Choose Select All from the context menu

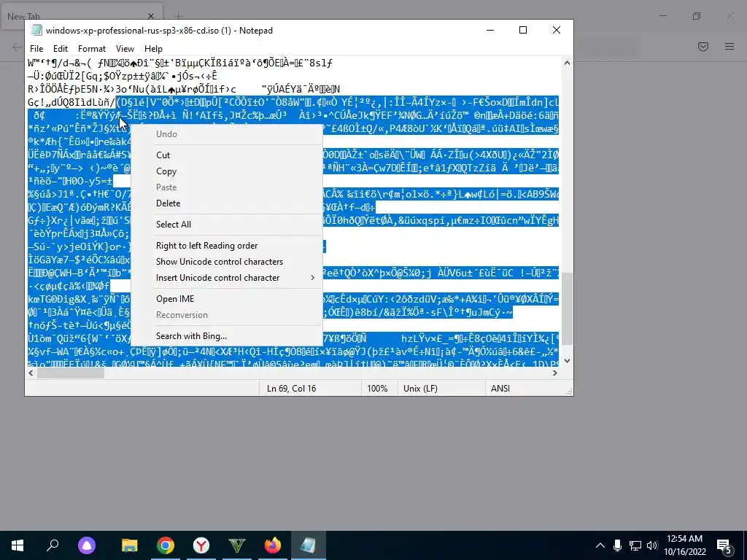tap(227, 225)
